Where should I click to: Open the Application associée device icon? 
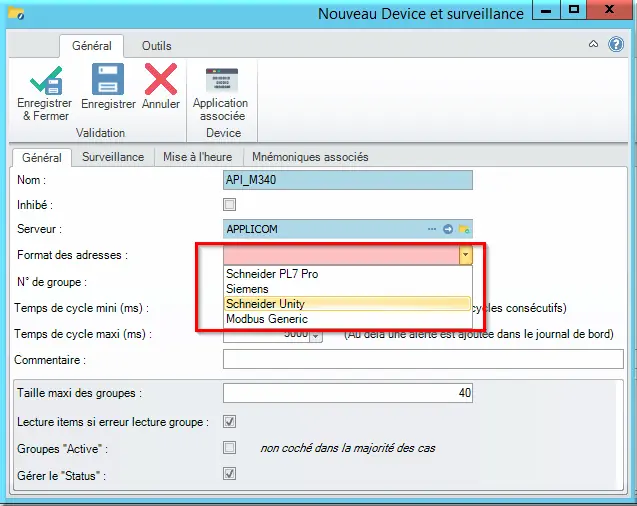pyautogui.click(x=221, y=80)
